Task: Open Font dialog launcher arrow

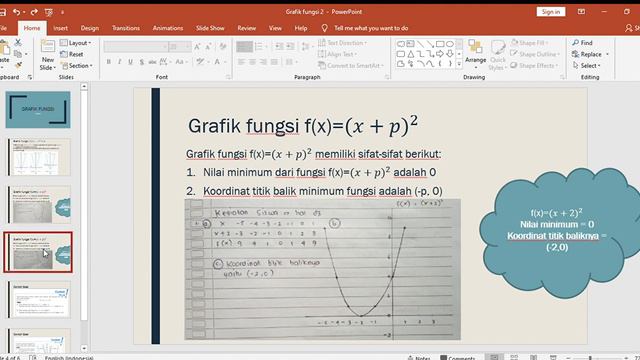Action: (x=229, y=77)
